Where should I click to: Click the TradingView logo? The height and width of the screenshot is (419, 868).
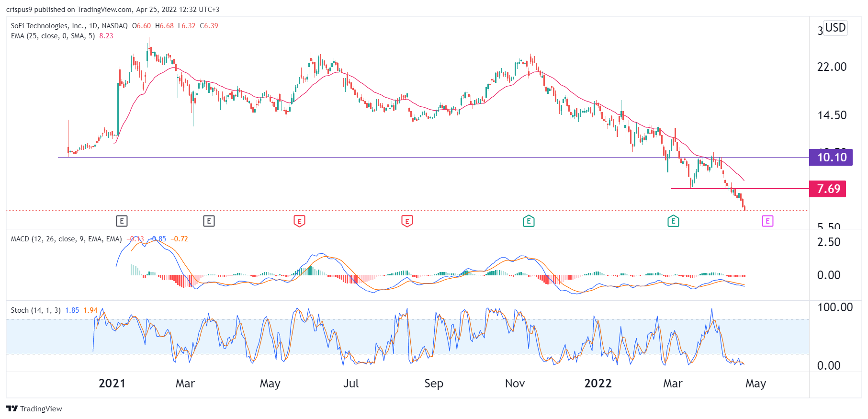[12, 408]
